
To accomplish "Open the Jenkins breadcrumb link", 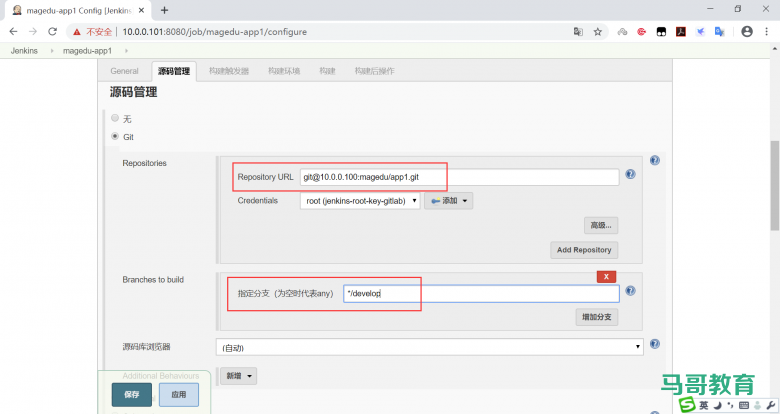I will point(24,51).
